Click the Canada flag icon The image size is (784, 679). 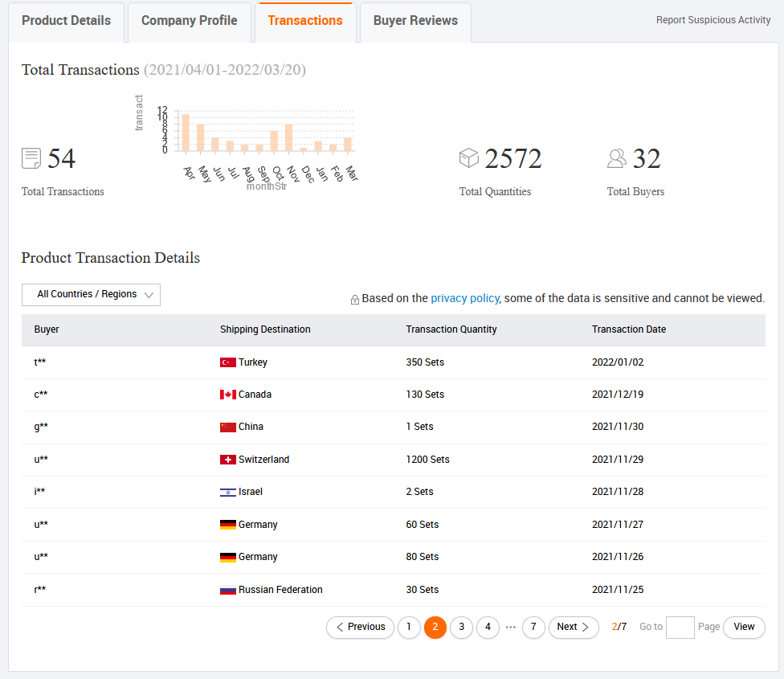coord(227,395)
